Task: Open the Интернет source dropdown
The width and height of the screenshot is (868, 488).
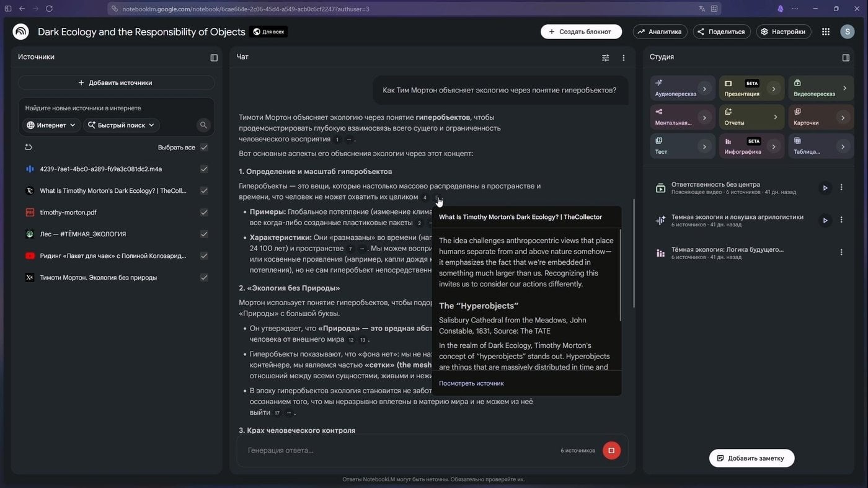Action: [x=51, y=125]
